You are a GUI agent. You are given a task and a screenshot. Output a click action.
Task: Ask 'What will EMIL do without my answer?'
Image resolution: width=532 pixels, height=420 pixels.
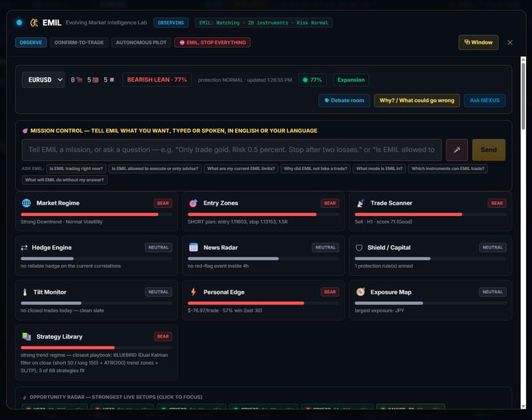pyautogui.click(x=65, y=180)
